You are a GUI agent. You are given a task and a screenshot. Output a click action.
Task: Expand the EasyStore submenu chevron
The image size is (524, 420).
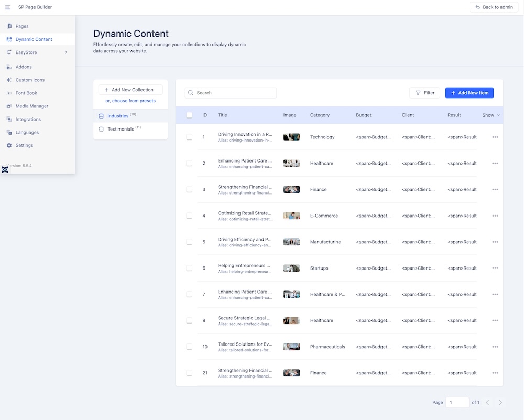point(66,52)
